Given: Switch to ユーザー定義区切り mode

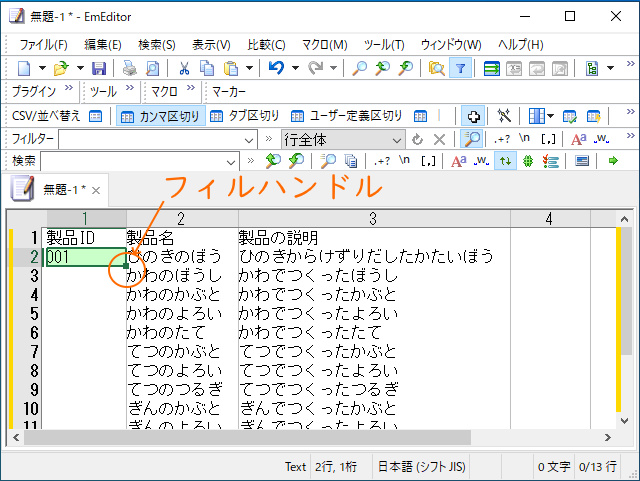Looking at the screenshot, I should [x=347, y=116].
